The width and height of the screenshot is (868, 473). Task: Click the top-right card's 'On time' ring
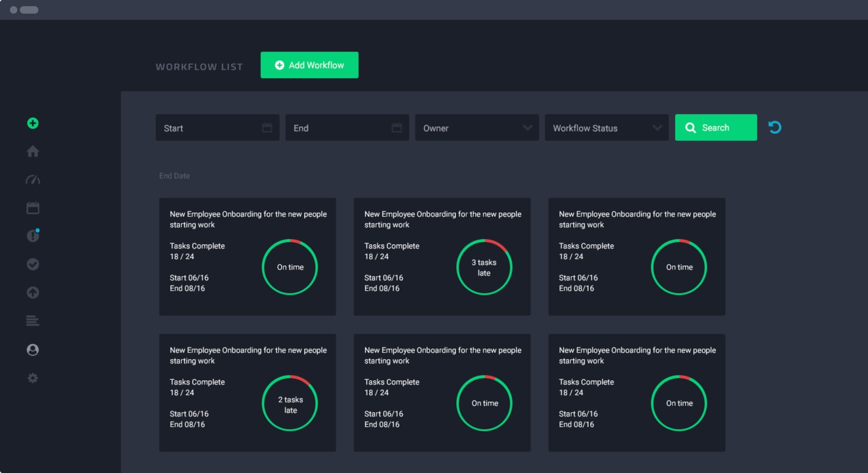coord(679,267)
